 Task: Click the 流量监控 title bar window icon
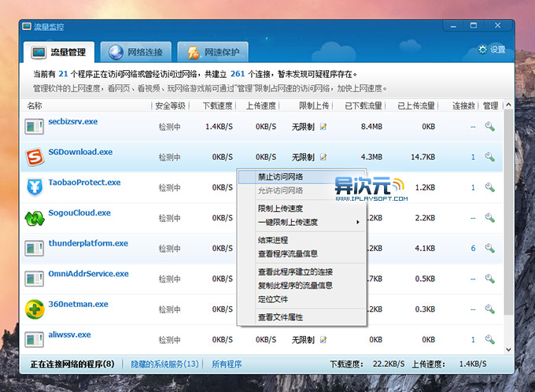coord(27,26)
